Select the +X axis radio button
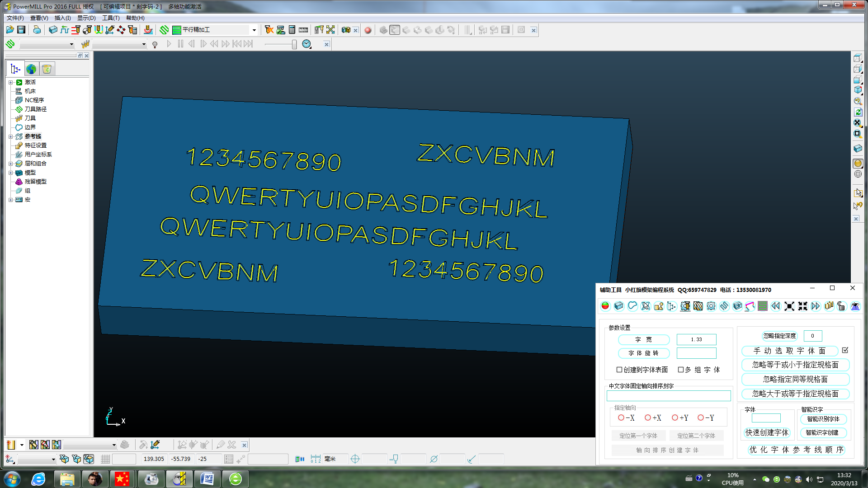Viewport: 868px width, 488px height. [648, 418]
